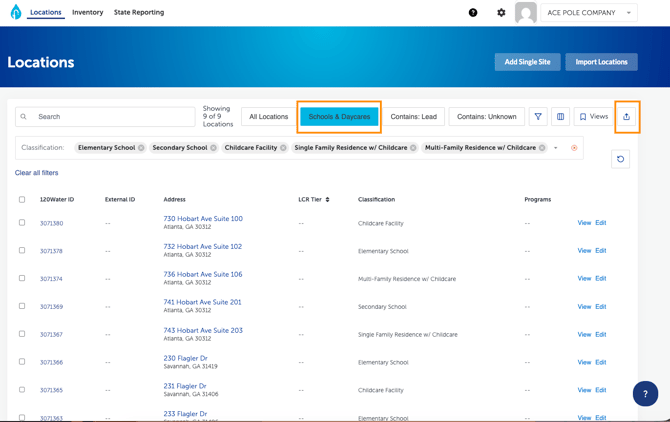
Task: Select the Schools & Daycares view
Action: [x=339, y=117]
